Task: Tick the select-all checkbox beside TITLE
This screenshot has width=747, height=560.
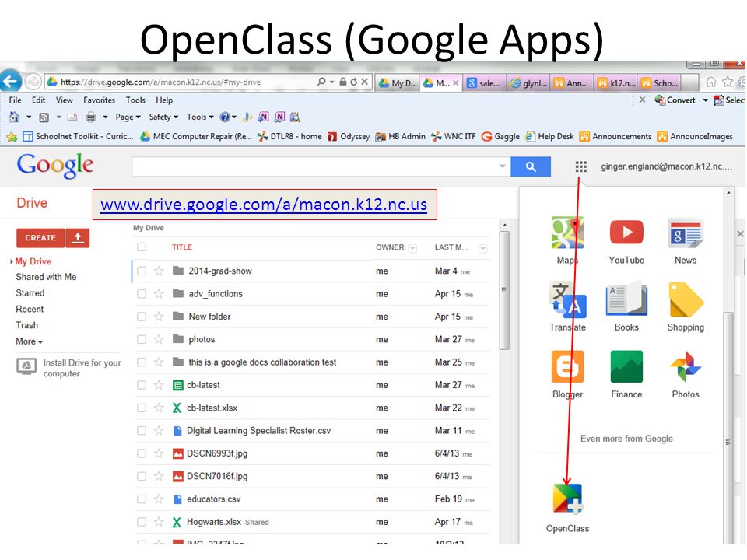Action: pos(142,247)
